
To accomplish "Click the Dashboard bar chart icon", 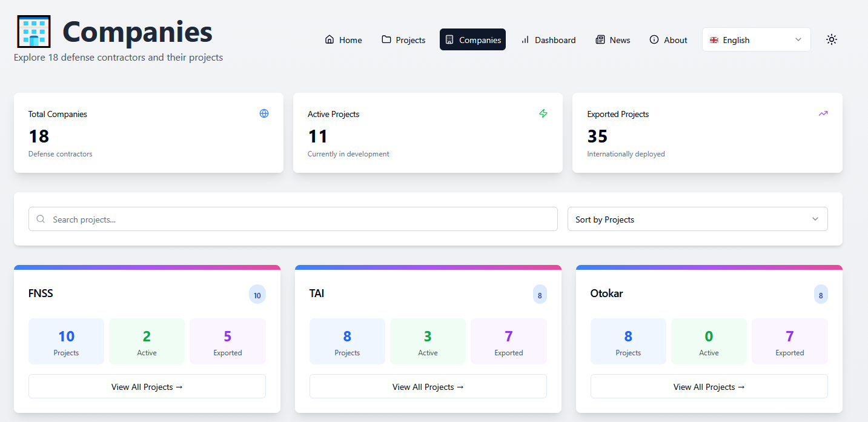I will point(525,40).
